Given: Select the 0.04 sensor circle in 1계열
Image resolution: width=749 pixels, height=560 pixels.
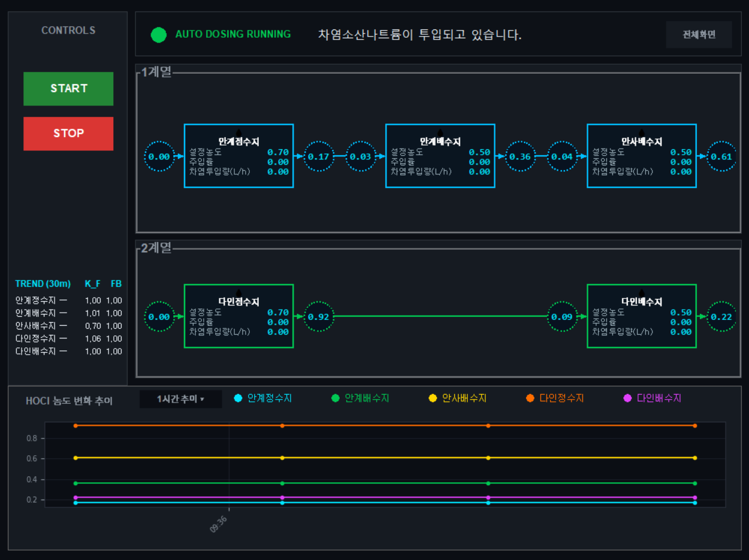Looking at the screenshot, I should click(x=562, y=157).
